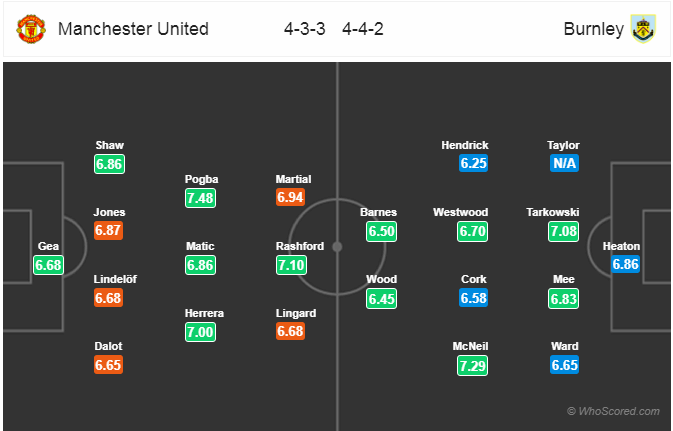Click the 4-4-2 formation label
Image resolution: width=673 pixels, height=431 pixels.
(363, 29)
